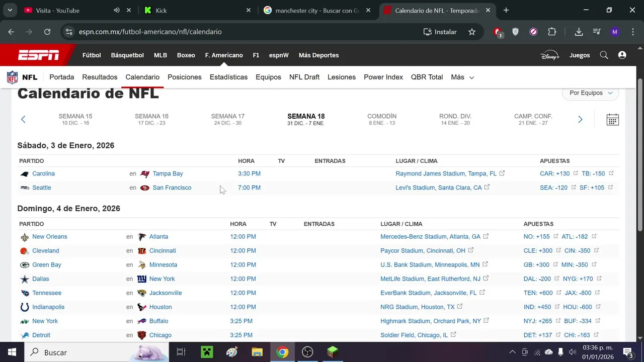Close the Kick browser tab
This screenshot has height=362, width=644.
click(249, 10)
